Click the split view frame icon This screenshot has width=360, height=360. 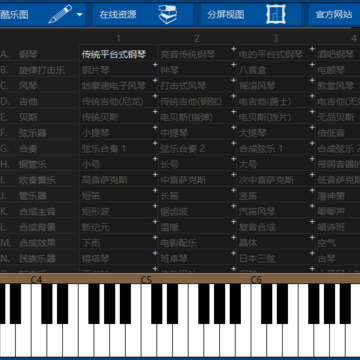[276, 14]
